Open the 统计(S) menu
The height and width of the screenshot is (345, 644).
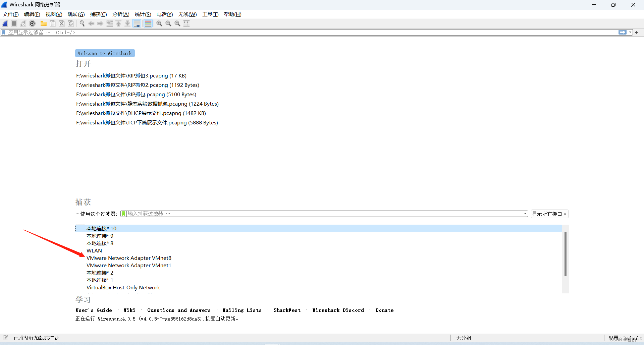143,14
